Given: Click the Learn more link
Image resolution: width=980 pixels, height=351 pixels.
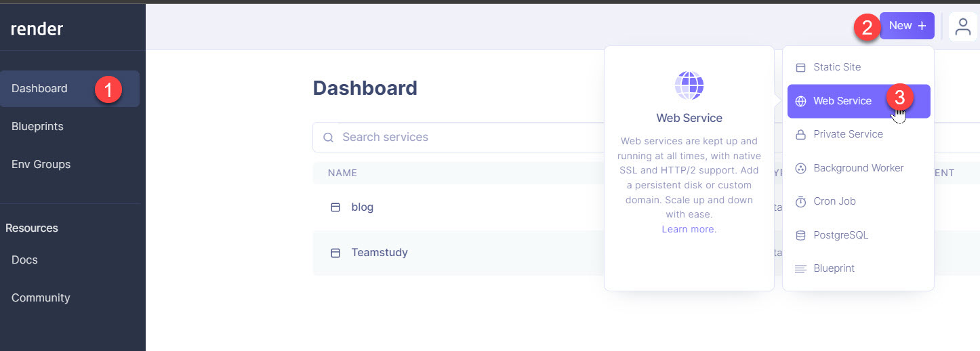Looking at the screenshot, I should (x=688, y=229).
